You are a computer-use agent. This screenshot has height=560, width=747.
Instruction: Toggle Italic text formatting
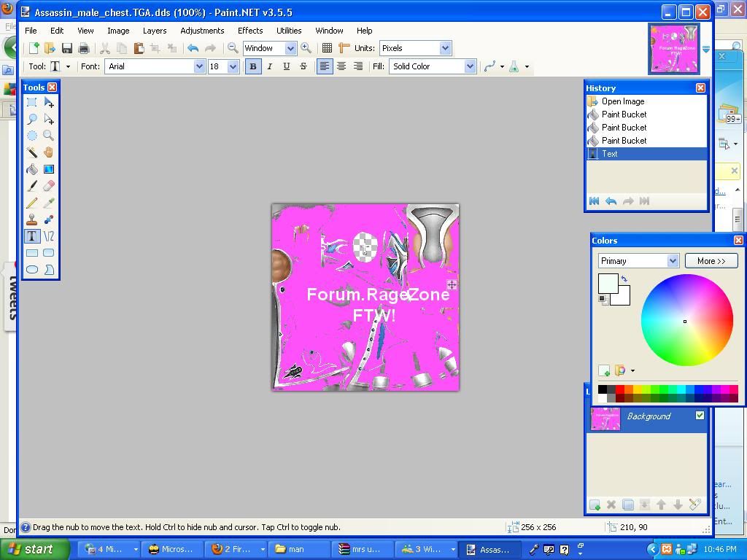[270, 66]
